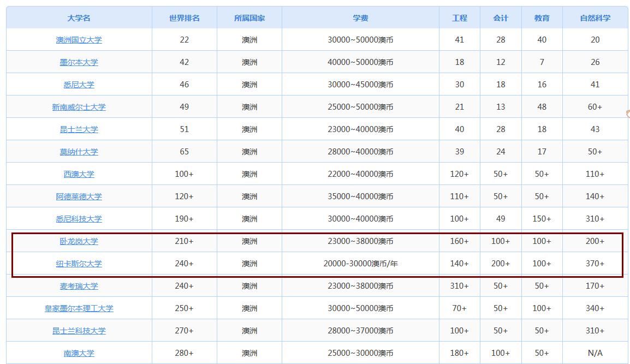Select the tuition cell 40000~50000澳币
This screenshot has height=364, width=630.
(x=360, y=62)
